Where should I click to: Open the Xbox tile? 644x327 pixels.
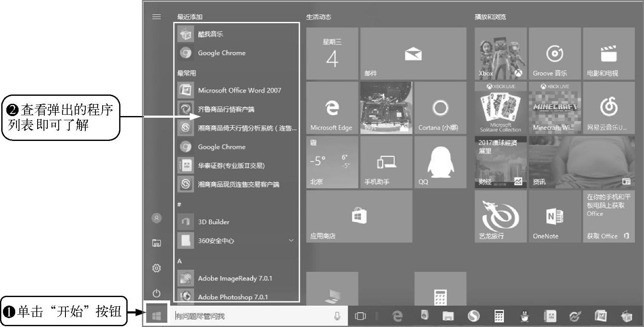(x=501, y=54)
